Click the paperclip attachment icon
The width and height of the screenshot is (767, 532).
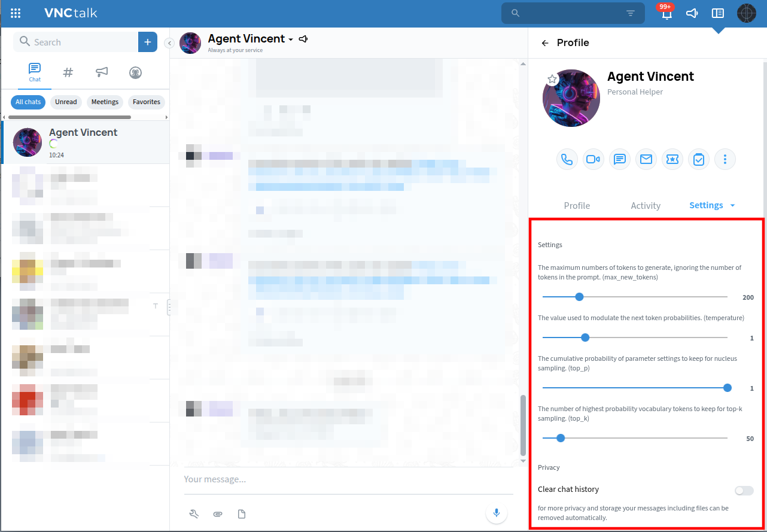(218, 514)
